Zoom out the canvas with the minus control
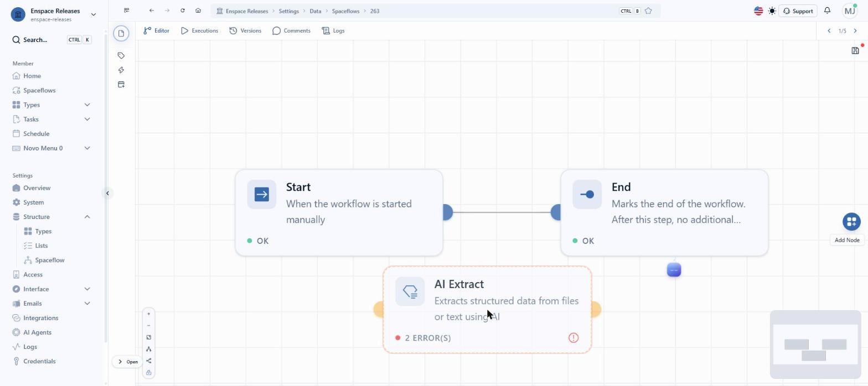This screenshot has width=868, height=386. [148, 326]
